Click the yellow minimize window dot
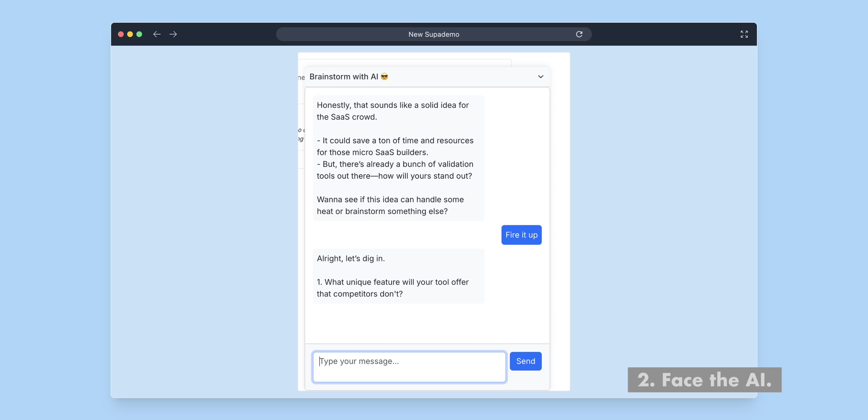This screenshot has height=420, width=868. tap(130, 34)
